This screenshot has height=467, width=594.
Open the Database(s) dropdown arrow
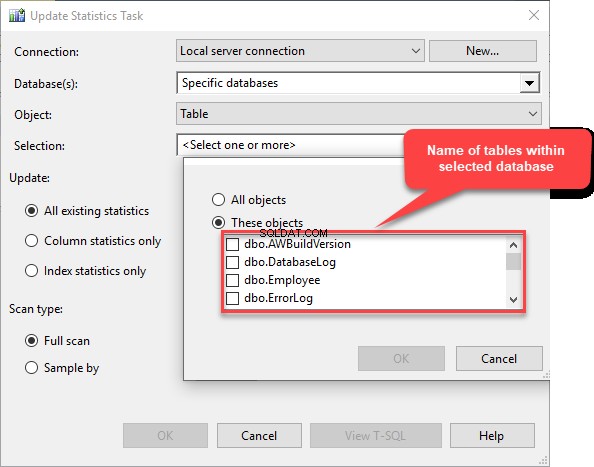[x=529, y=83]
